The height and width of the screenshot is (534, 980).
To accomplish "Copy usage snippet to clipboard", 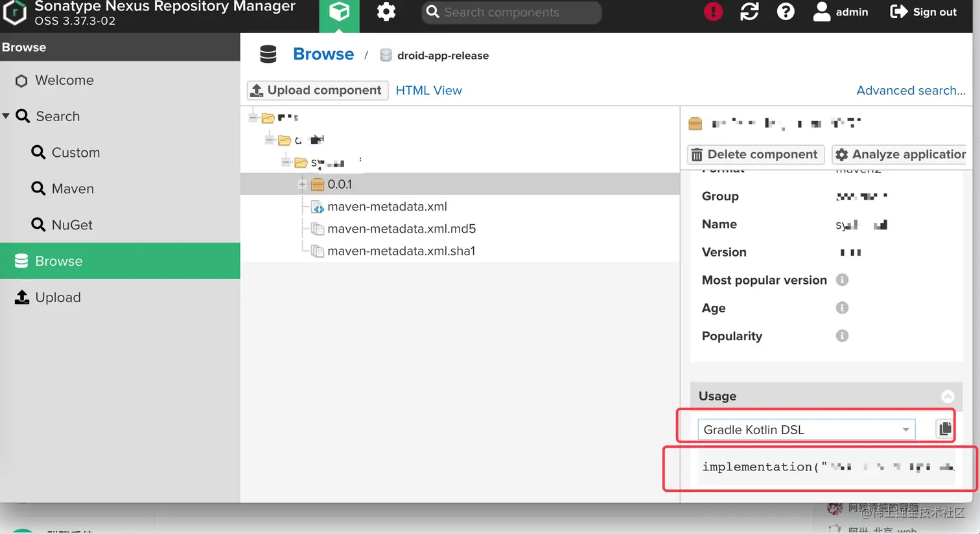I will click(x=945, y=429).
